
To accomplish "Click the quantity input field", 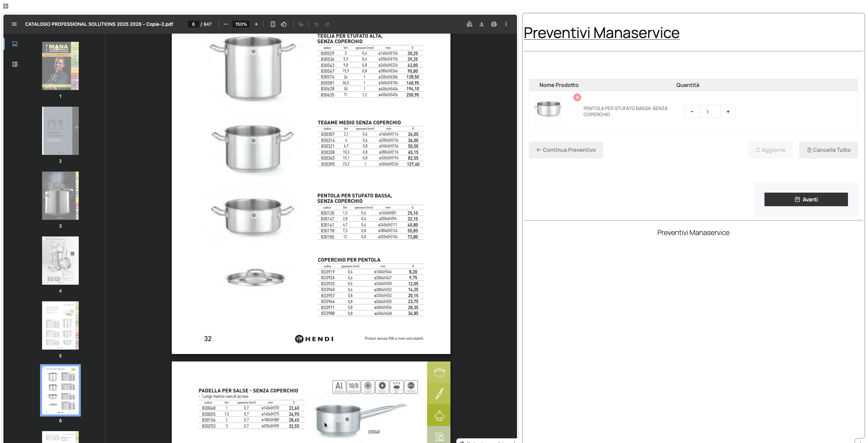I will [x=710, y=111].
